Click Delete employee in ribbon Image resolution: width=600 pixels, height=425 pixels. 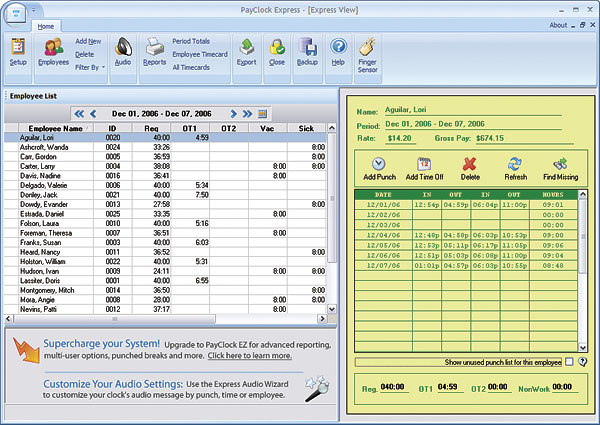click(85, 54)
